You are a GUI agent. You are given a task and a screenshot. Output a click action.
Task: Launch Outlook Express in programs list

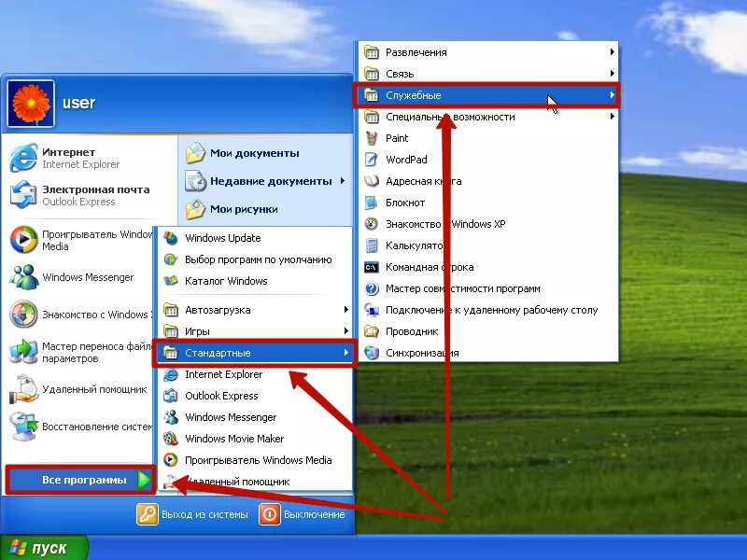click(255, 396)
